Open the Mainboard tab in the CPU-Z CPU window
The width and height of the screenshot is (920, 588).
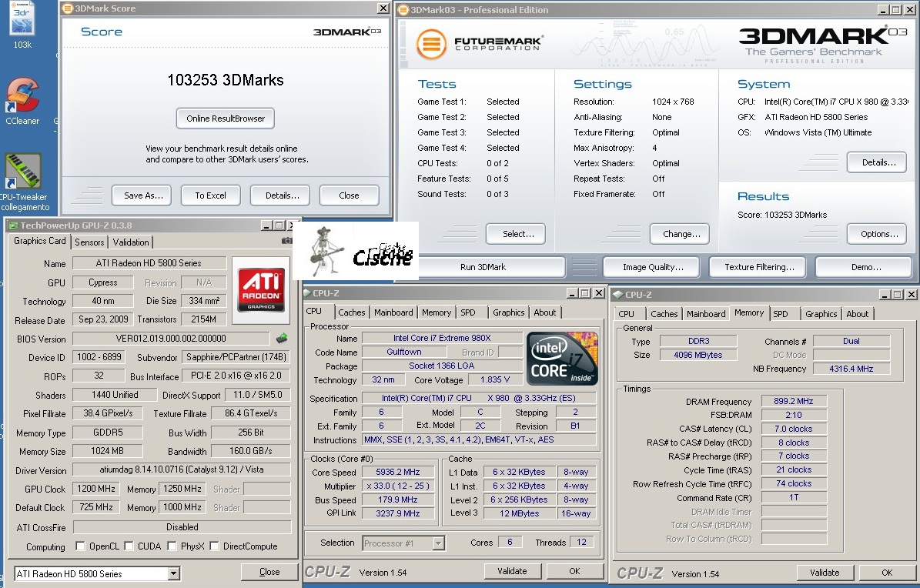tap(393, 312)
